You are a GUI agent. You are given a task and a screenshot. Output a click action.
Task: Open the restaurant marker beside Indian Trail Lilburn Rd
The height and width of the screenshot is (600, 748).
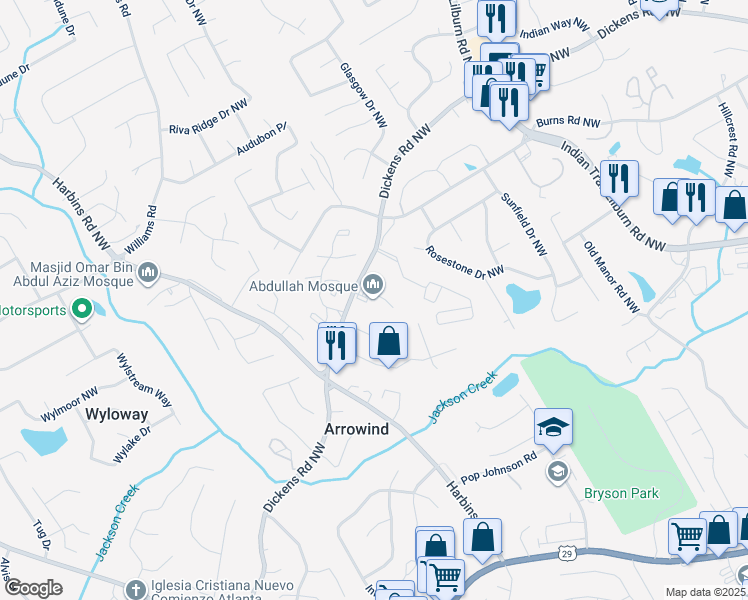coord(619,179)
